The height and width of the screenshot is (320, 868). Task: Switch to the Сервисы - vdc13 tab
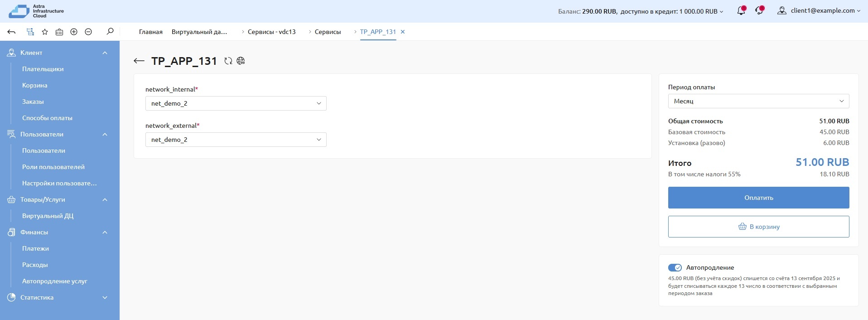[271, 32]
